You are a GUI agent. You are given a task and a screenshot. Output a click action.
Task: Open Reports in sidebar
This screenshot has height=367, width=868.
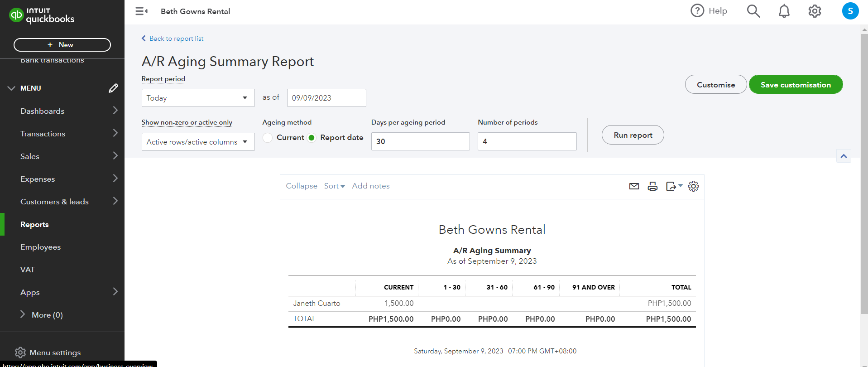34,224
